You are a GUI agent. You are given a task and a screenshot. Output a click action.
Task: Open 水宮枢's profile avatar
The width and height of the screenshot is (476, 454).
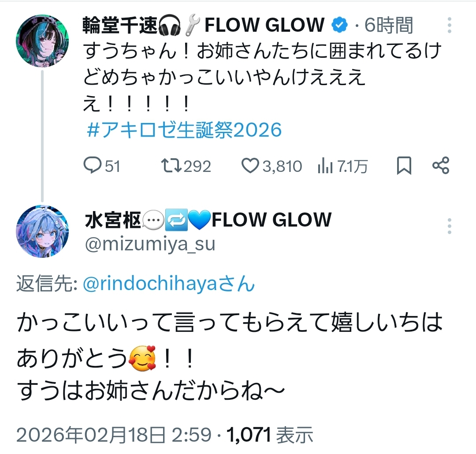pyautogui.click(x=42, y=231)
